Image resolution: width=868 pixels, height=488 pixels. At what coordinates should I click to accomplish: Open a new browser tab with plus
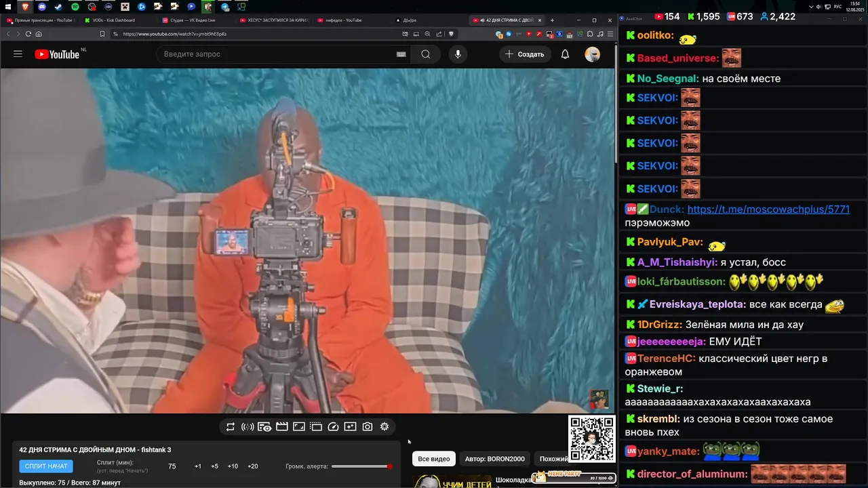coord(552,20)
